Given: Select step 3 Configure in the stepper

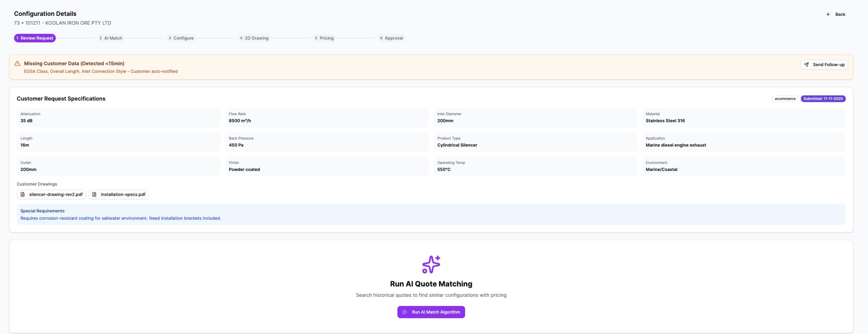Looking at the screenshot, I should 181,38.
